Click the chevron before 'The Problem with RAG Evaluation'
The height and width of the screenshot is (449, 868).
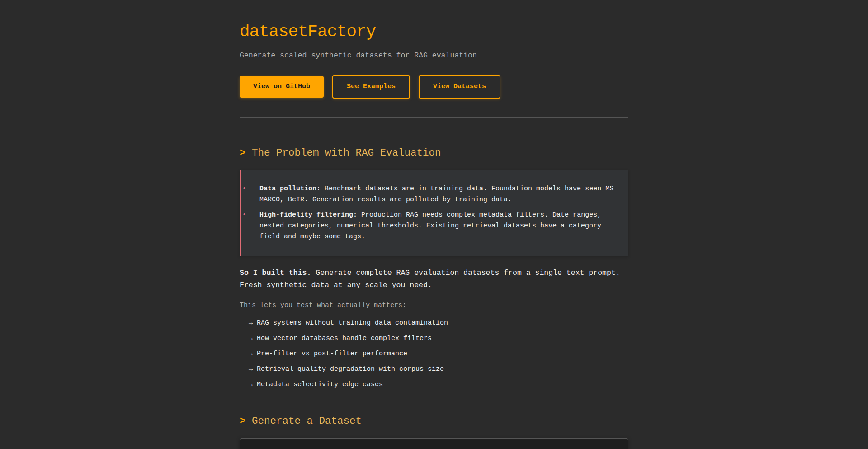[243, 152]
